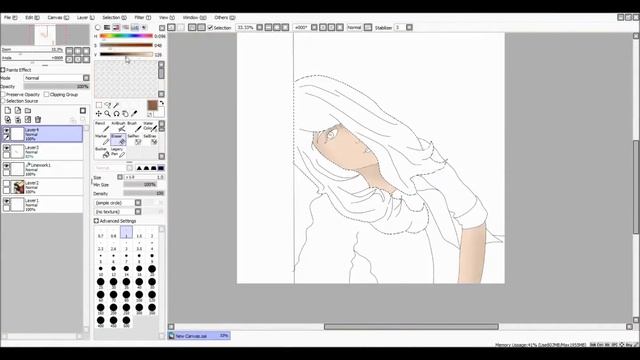This screenshot has width=640, height=360.
Task: Open the (no texture) dropdown
Action: (138, 212)
